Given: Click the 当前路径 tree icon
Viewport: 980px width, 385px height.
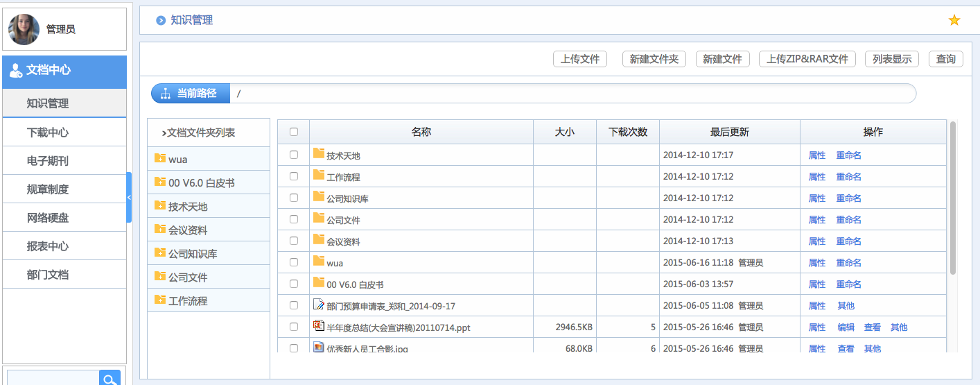Looking at the screenshot, I should (166, 94).
